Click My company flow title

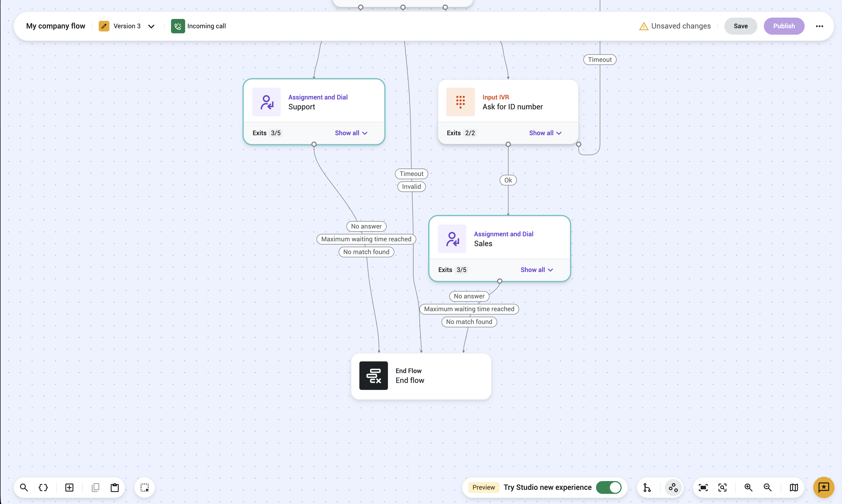pos(56,26)
